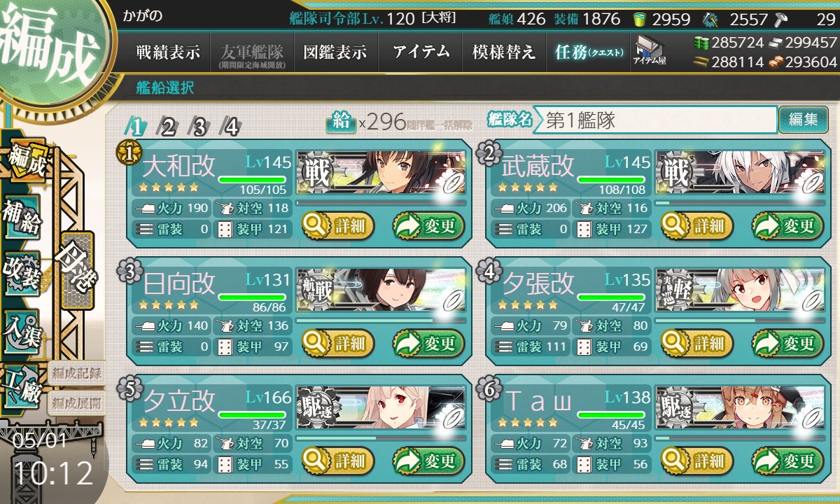The width and height of the screenshot is (840, 504).
Task: Click the 第1艦隊 fleet name field
Action: coord(655,120)
